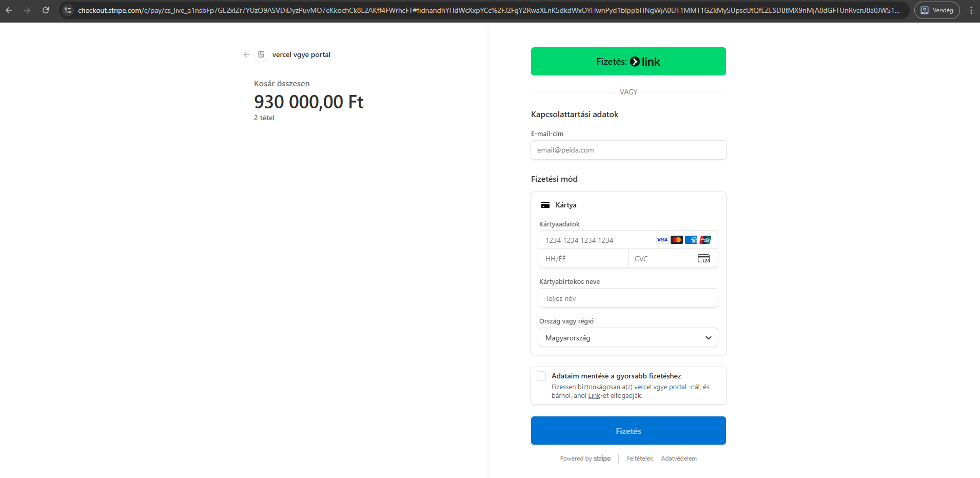Expand the 2 tétel cart details
This screenshot has height=478, width=980.
coord(264,118)
